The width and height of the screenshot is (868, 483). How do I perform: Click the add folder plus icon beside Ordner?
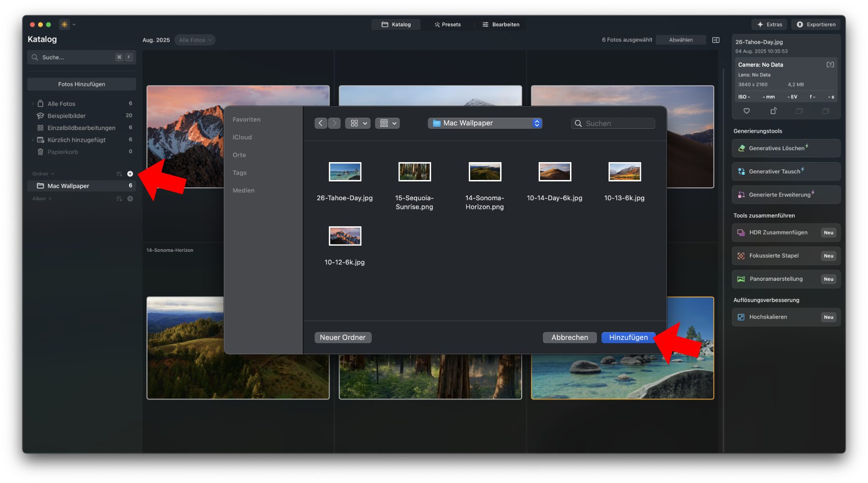point(130,174)
